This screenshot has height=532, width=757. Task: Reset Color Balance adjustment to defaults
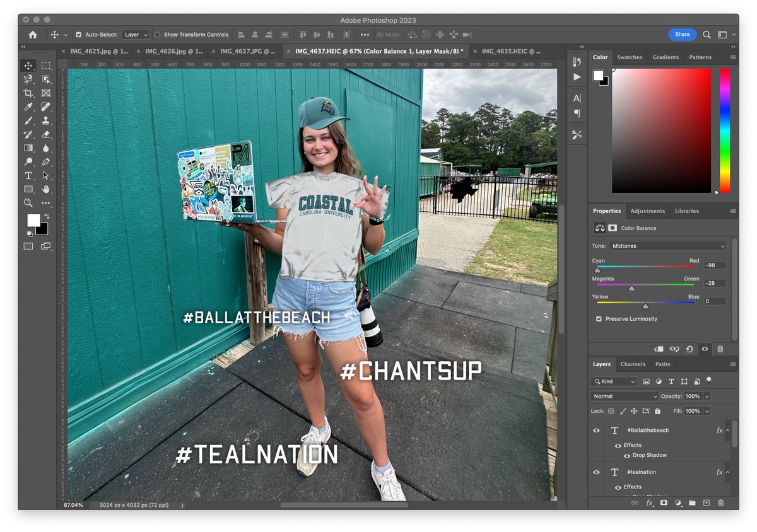(x=690, y=349)
